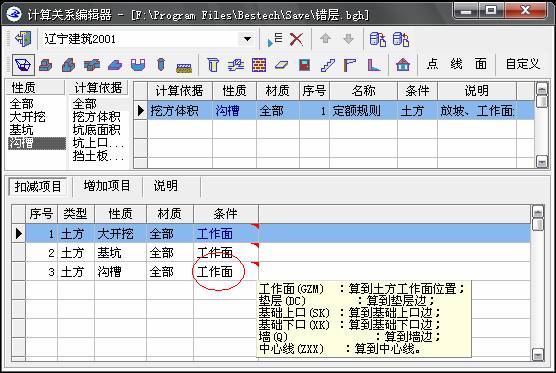Click the 挖方体积 cell in upper table
556x373 pixels.
(180, 111)
